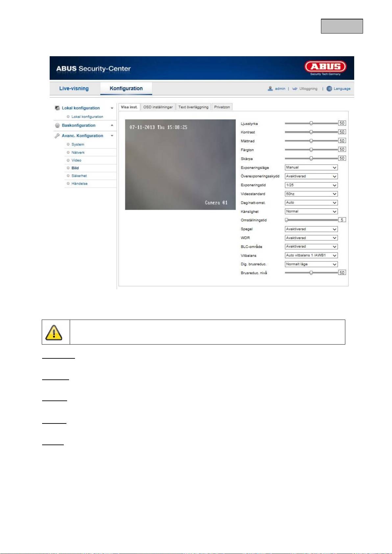Click the Avanc. Konfiguration wrench icon
Viewport: 392px width, 554px height.
[x=57, y=136]
